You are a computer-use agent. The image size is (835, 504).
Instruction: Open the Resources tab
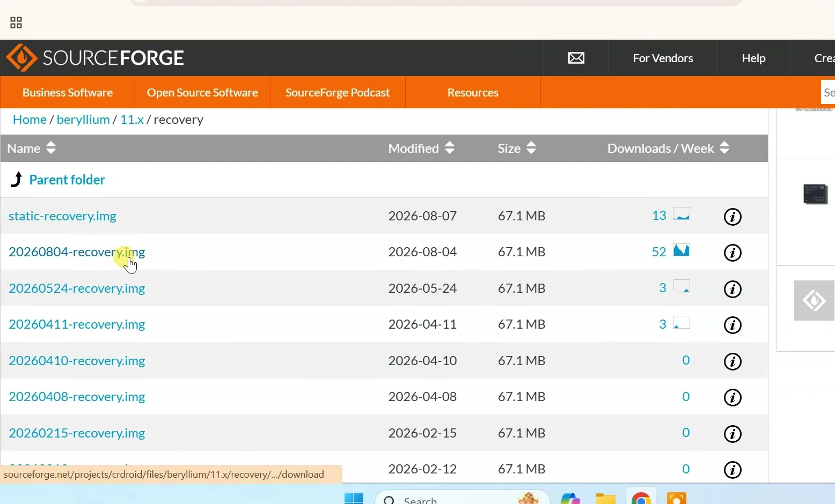coord(473,92)
